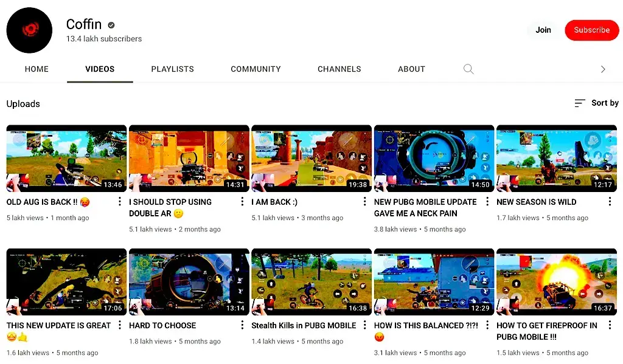Open options for NEW PUBG MOBILE UPDATE video
This screenshot has width=623, height=364.
(x=487, y=202)
